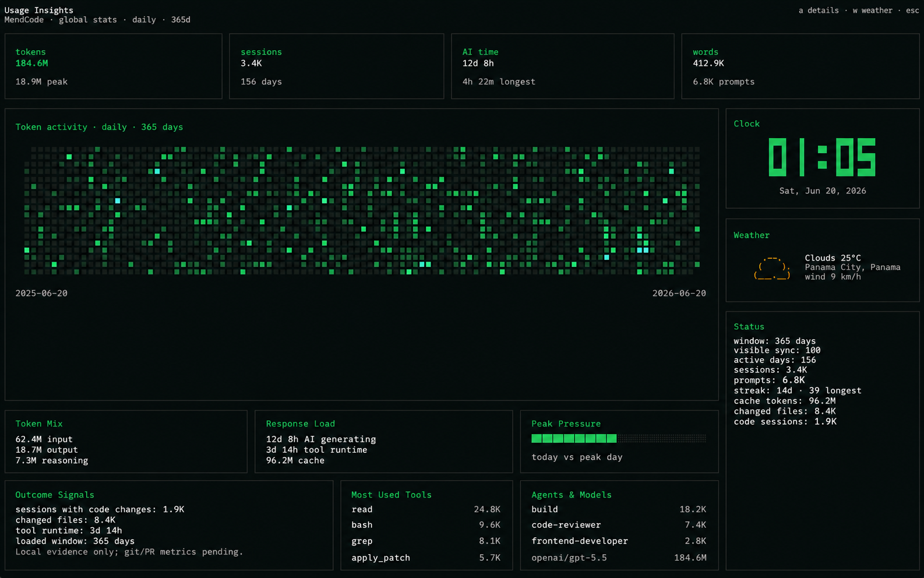The image size is (924, 578).
Task: Click 'streak: 14d · 39 longest' line
Action: tap(797, 390)
